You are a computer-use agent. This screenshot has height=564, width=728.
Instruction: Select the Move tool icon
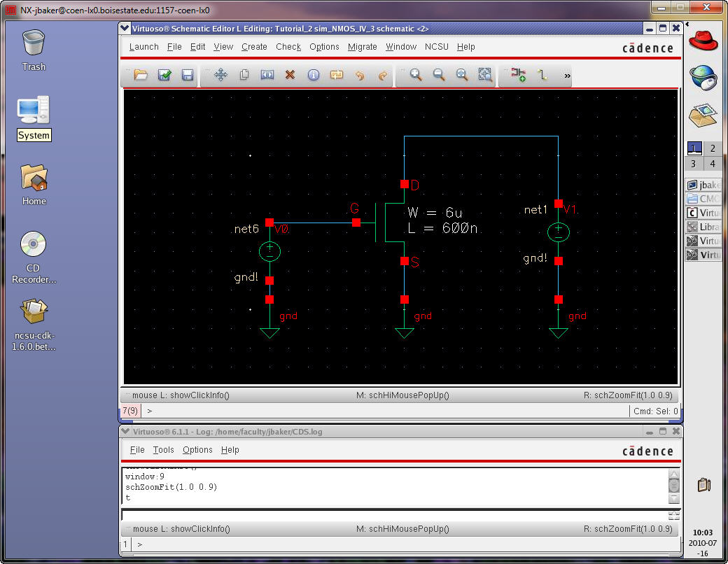[220, 75]
